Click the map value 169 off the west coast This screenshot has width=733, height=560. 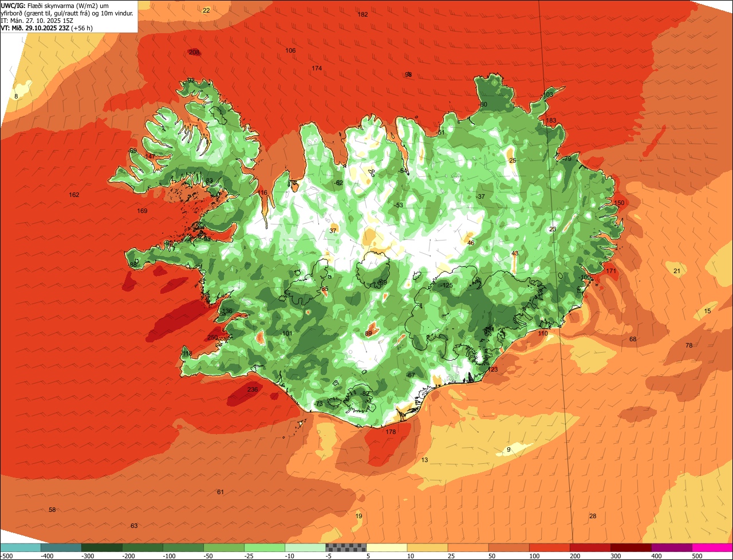(142, 211)
